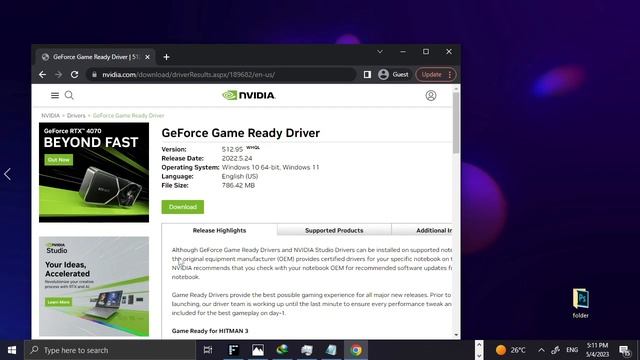Open the tab search chevron
Viewport: 640px width, 360px height.
click(380, 52)
